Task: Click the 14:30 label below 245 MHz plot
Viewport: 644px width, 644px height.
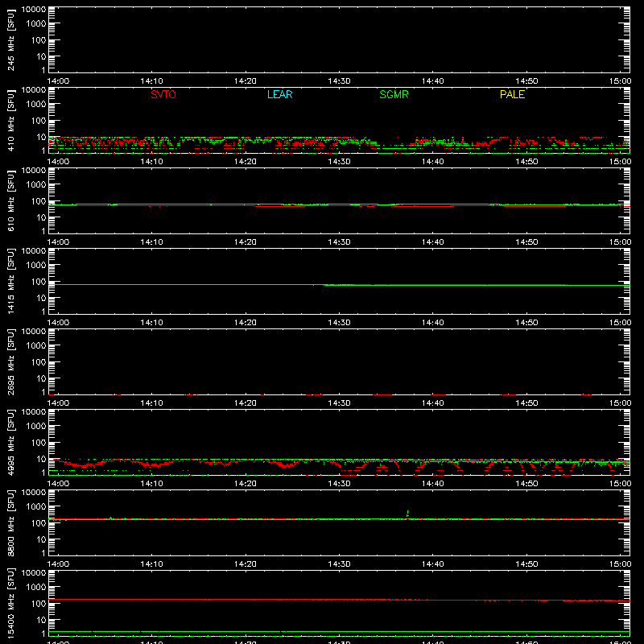Action: (x=339, y=81)
